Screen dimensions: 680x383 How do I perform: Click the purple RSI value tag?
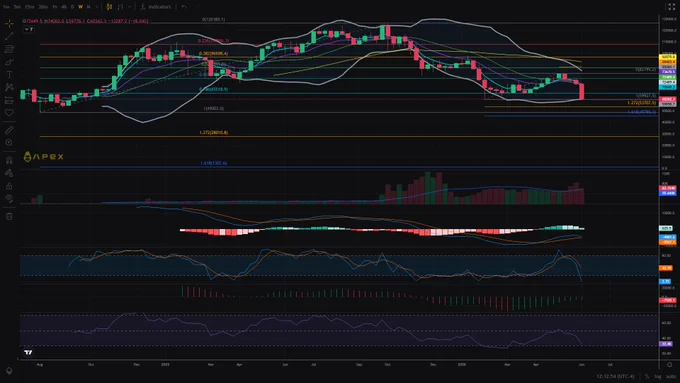click(666, 344)
